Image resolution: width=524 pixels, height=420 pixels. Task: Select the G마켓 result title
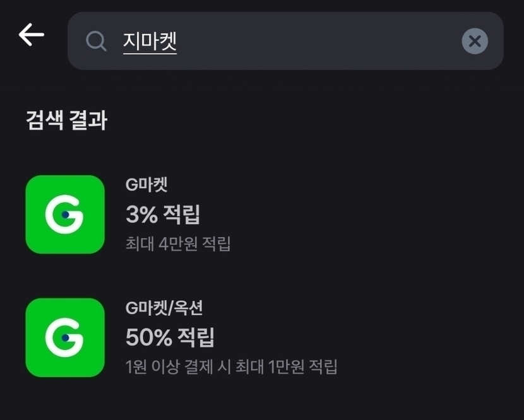click(x=146, y=185)
